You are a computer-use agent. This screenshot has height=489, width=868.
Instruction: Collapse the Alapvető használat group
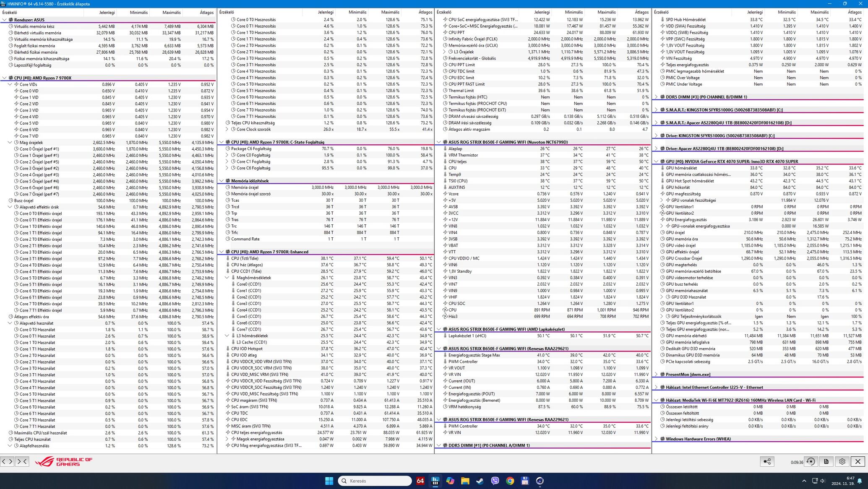coord(10,323)
